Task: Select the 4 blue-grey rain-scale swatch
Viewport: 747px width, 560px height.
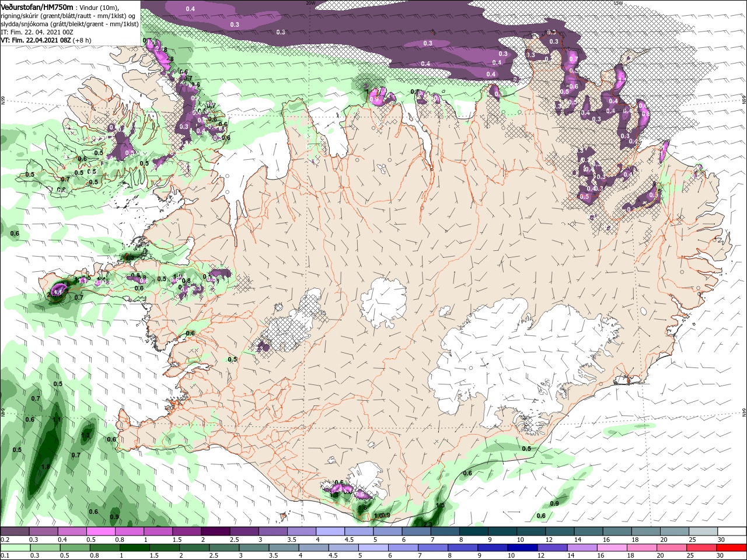Action: 314,548
